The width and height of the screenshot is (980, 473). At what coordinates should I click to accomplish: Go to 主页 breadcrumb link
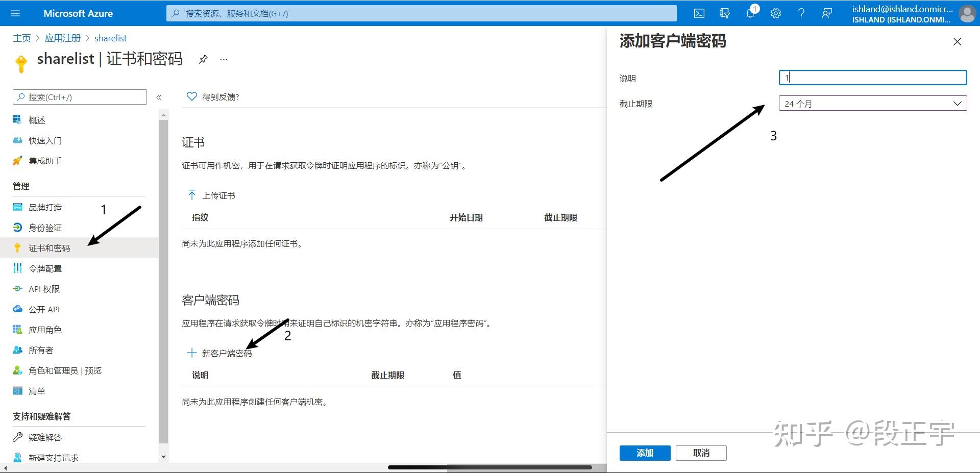pos(22,38)
